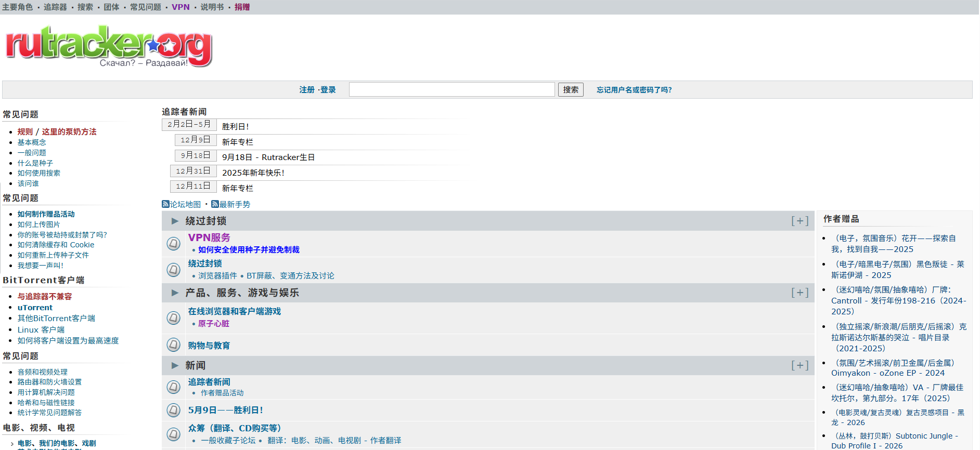The width and height of the screenshot is (980, 450).
Task: Open the 新年专栏 news dated 12月9日
Action: click(x=238, y=142)
